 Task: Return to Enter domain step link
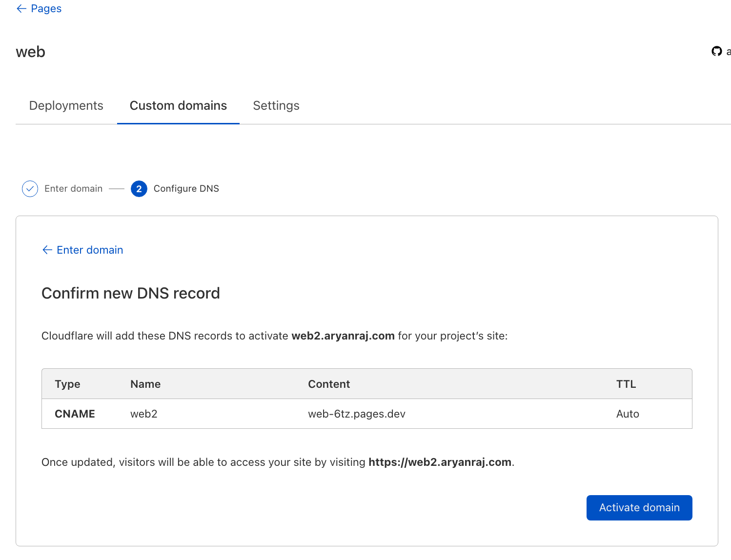[x=82, y=250]
